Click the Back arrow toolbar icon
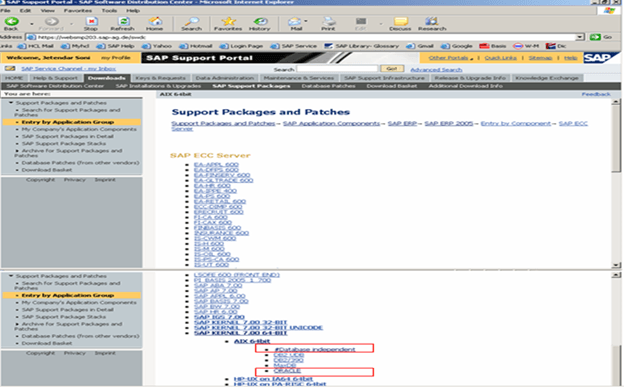The height and width of the screenshot is (387, 624). coord(11,22)
